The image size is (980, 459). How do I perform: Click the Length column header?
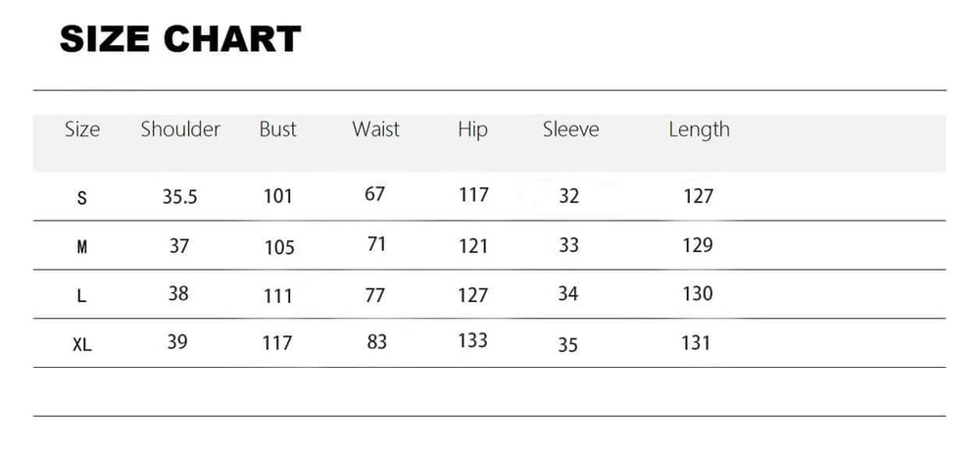pyautogui.click(x=699, y=129)
